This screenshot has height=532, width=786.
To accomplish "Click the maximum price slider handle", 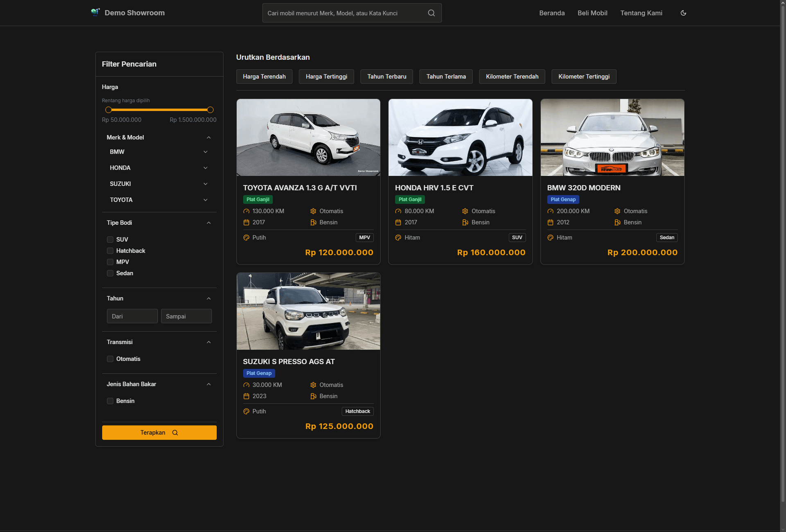I will pos(210,110).
